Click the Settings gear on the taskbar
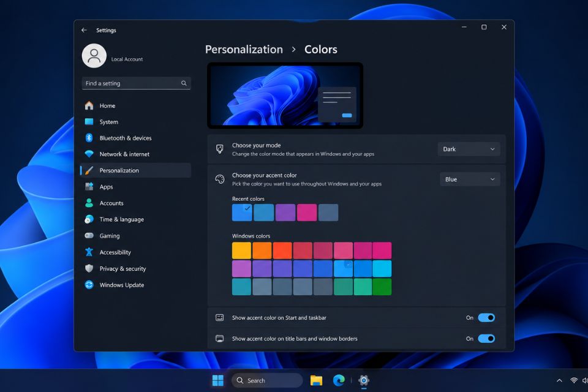588x392 pixels. [x=364, y=380]
